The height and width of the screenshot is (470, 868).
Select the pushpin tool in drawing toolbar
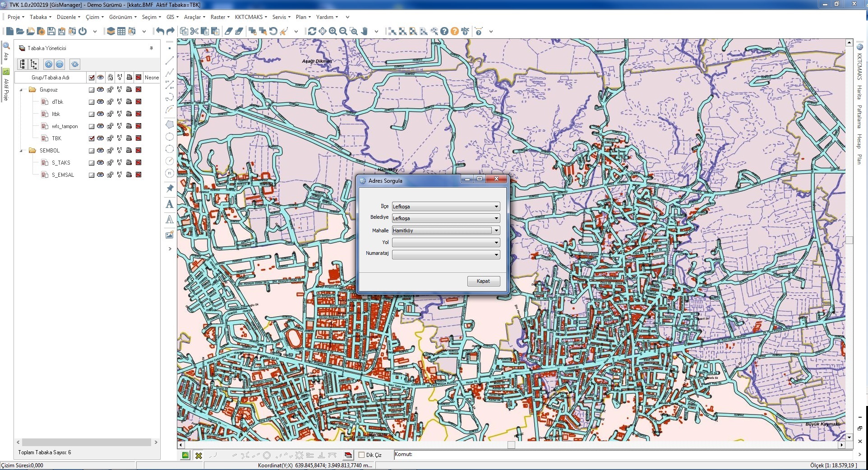pos(170,189)
